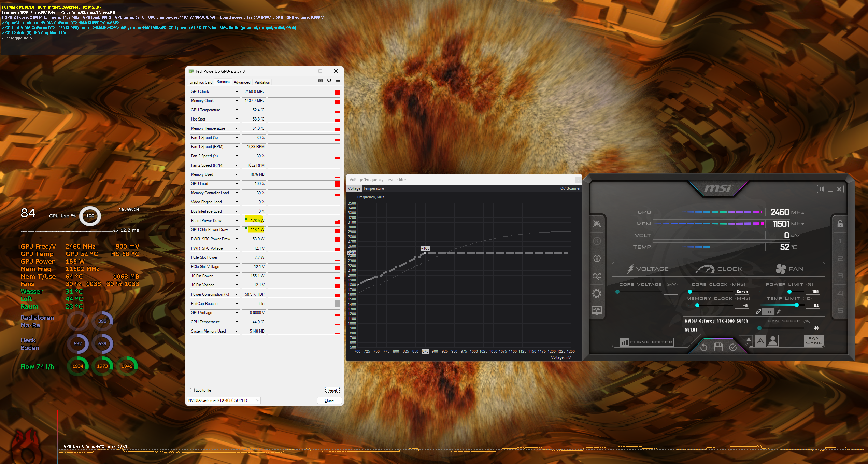Viewport: 868px width, 464px height.
Task: Open the OC Scanner magnifier icon
Action: (597, 276)
